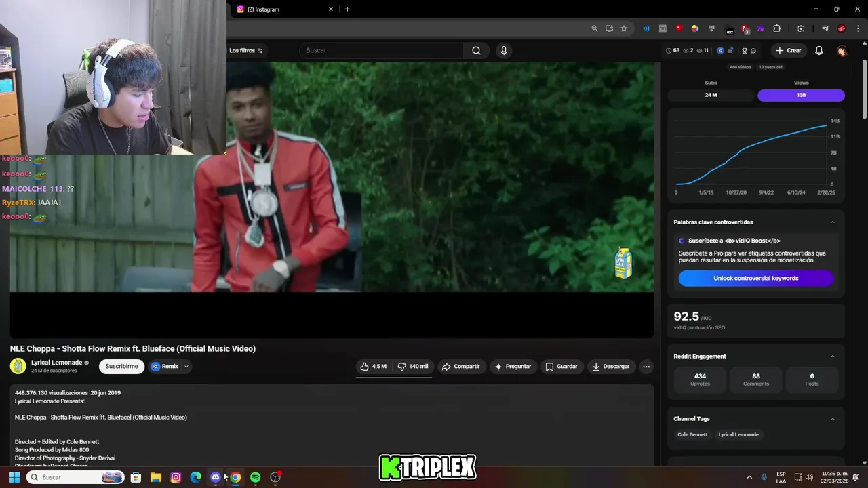Image resolution: width=868 pixels, height=488 pixels.
Task: Open the Chrome profile avatar in the toolbar
Action: coord(842,28)
